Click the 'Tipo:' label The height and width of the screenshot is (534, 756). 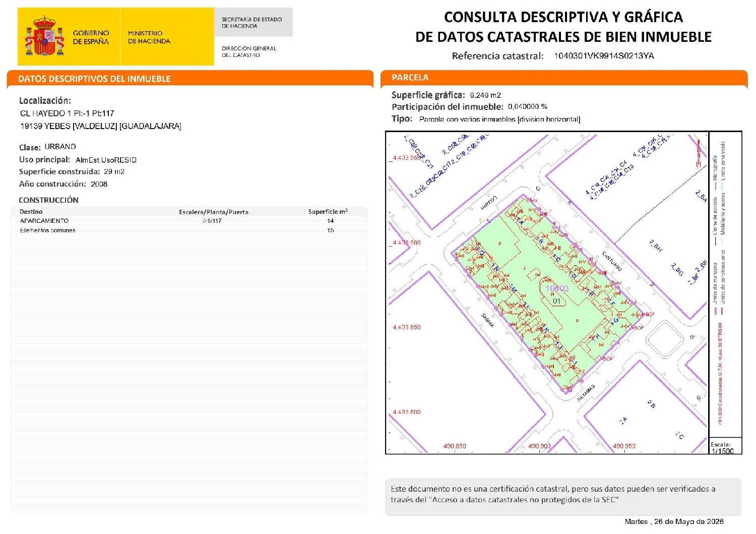tap(402, 119)
